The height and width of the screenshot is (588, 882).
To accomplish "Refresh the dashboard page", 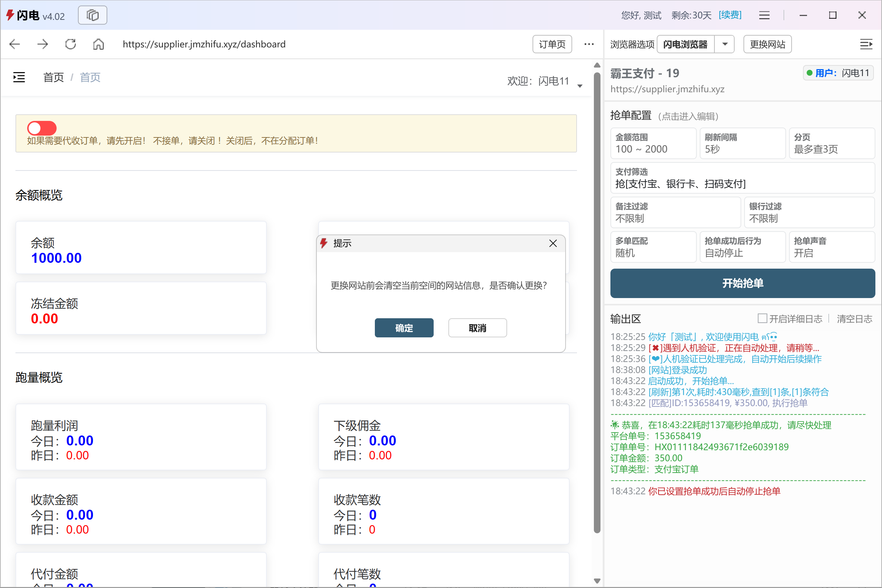I will coord(70,44).
